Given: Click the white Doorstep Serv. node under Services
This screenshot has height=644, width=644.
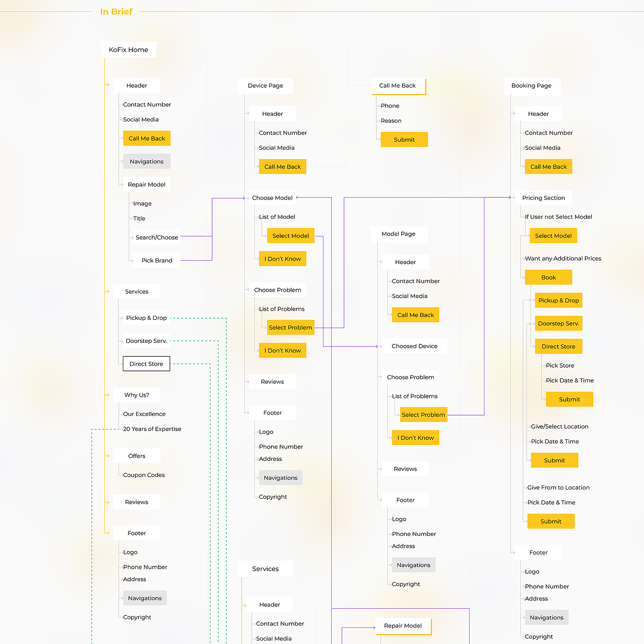Looking at the screenshot, I should [x=146, y=341].
